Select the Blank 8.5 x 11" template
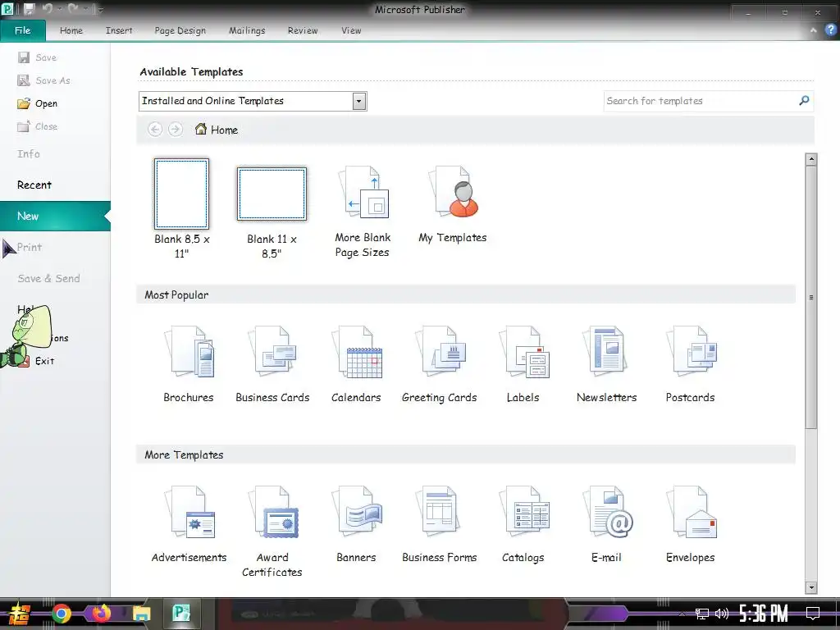This screenshot has width=840, height=630. point(181,209)
